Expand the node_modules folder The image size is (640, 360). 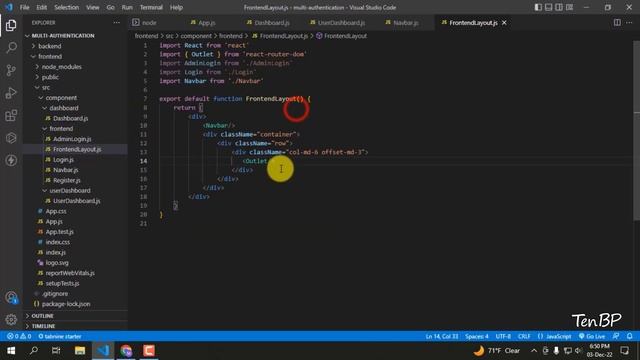62,67
